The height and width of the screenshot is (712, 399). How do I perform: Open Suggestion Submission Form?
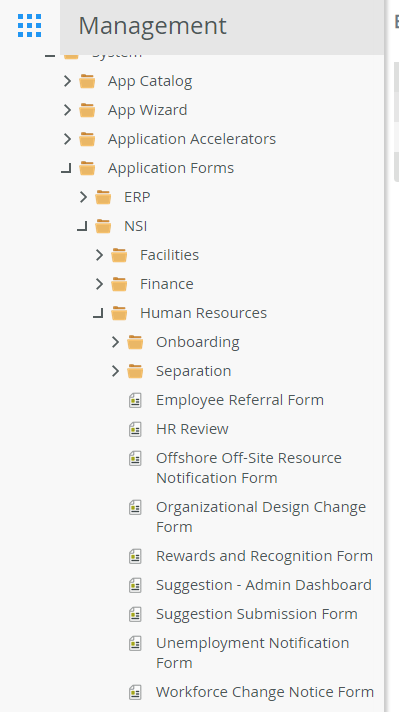tap(257, 614)
